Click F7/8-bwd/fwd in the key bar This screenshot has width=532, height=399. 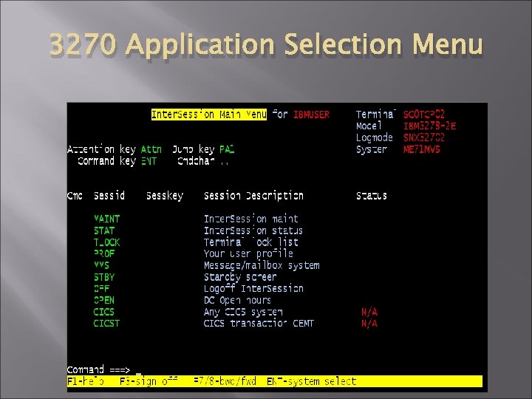coord(225,381)
